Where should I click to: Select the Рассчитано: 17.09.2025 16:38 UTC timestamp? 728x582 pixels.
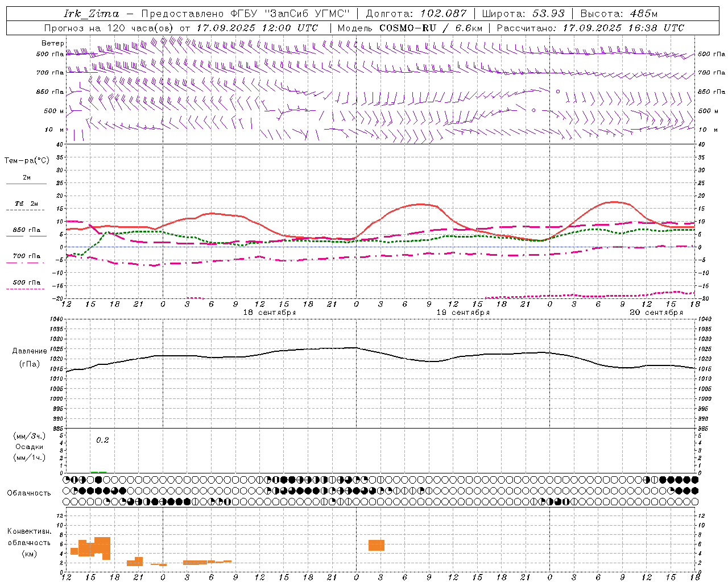pos(590,28)
